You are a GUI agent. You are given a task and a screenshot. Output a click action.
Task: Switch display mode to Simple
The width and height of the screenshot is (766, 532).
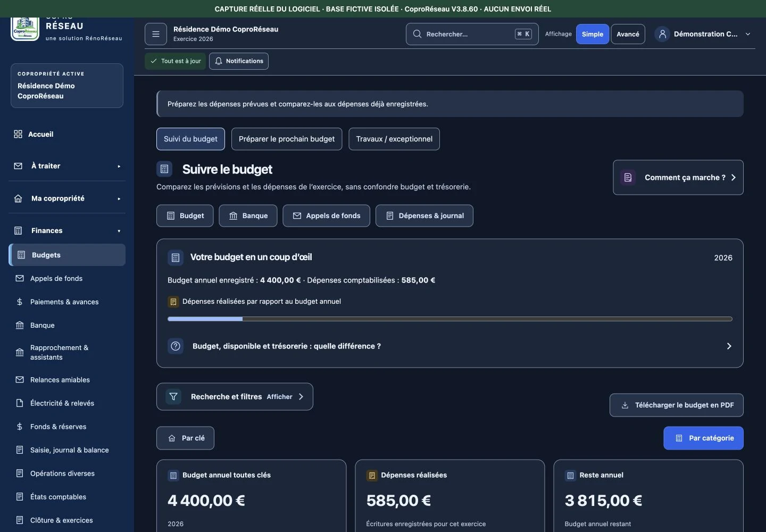[593, 34]
